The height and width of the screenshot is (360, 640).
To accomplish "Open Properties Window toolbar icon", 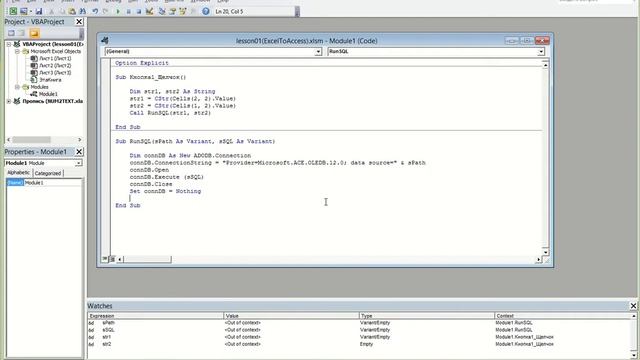I will [x=172, y=11].
